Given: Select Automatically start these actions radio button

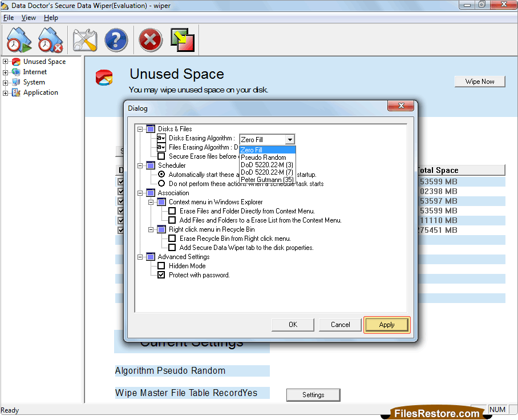Looking at the screenshot, I should point(161,174).
